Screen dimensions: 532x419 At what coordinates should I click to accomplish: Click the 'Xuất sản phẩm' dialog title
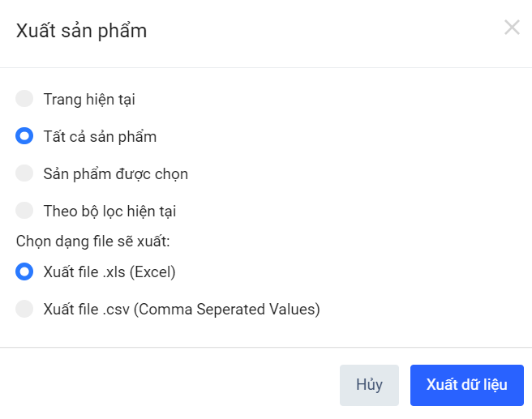point(81,32)
